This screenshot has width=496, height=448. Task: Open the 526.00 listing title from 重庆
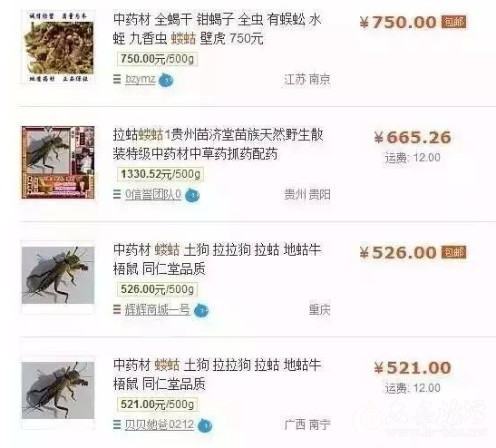218,259
